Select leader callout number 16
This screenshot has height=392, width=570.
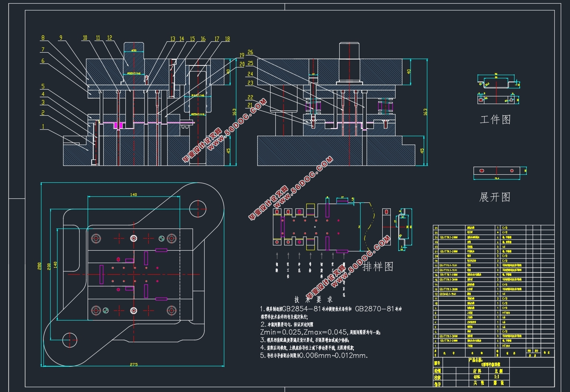(203, 39)
